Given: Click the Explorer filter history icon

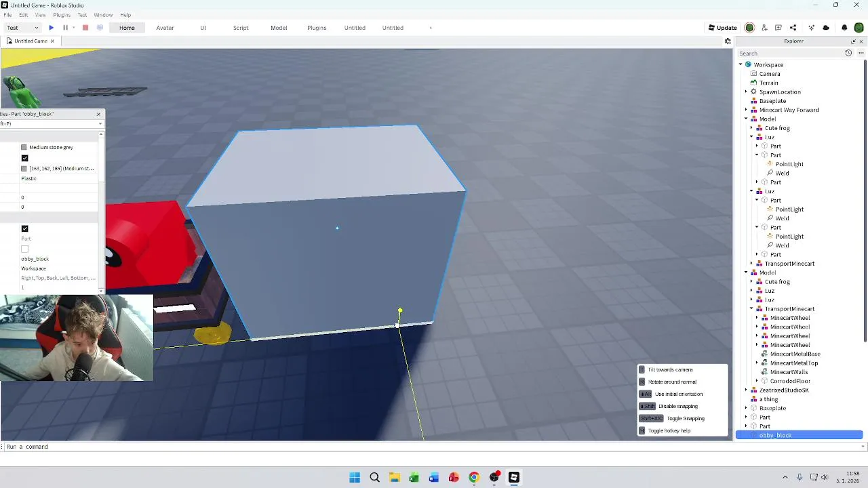Looking at the screenshot, I should point(848,53).
